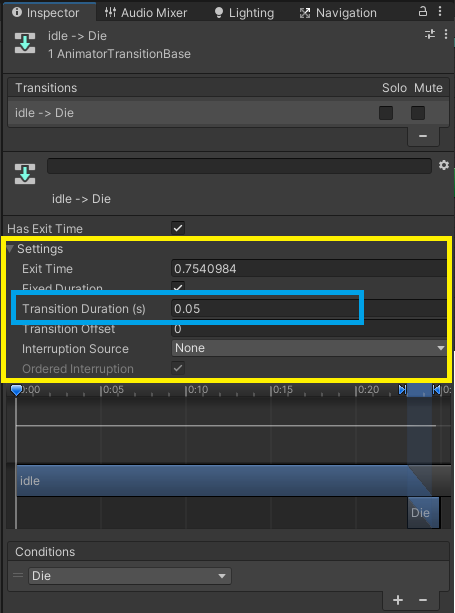Viewport: 455px width, 613px height.
Task: Click the blue playhead marker at 0:00
Action: tap(16, 390)
